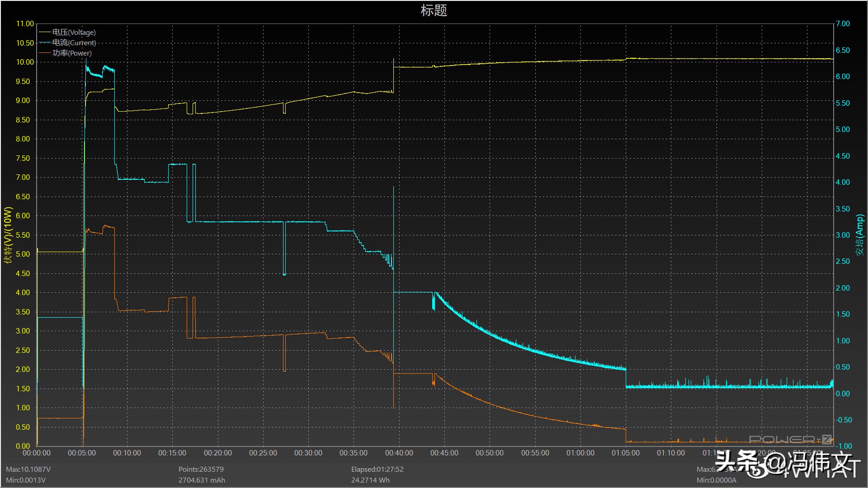This screenshot has width=868, height=488.
Task: Select the Max:10.1087V status readout
Action: tap(28, 469)
